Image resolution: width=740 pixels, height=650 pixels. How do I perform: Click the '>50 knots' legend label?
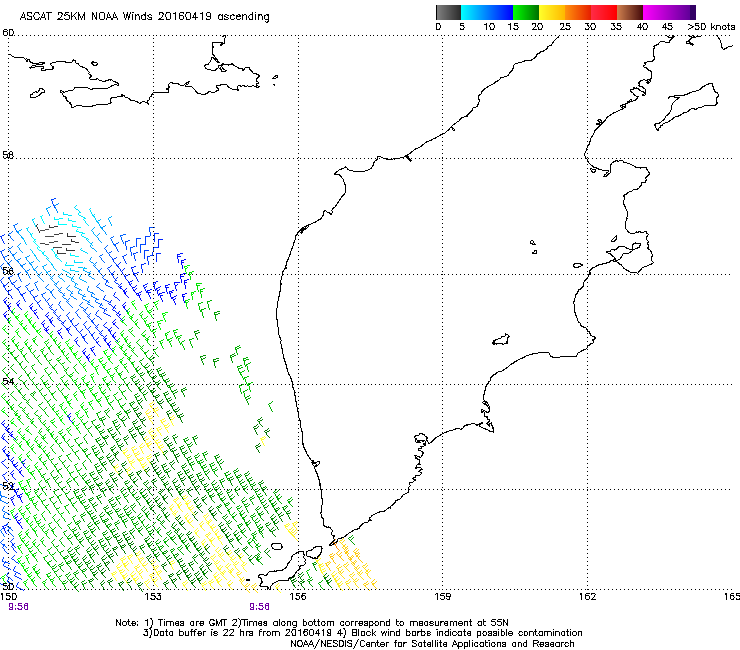(711, 27)
